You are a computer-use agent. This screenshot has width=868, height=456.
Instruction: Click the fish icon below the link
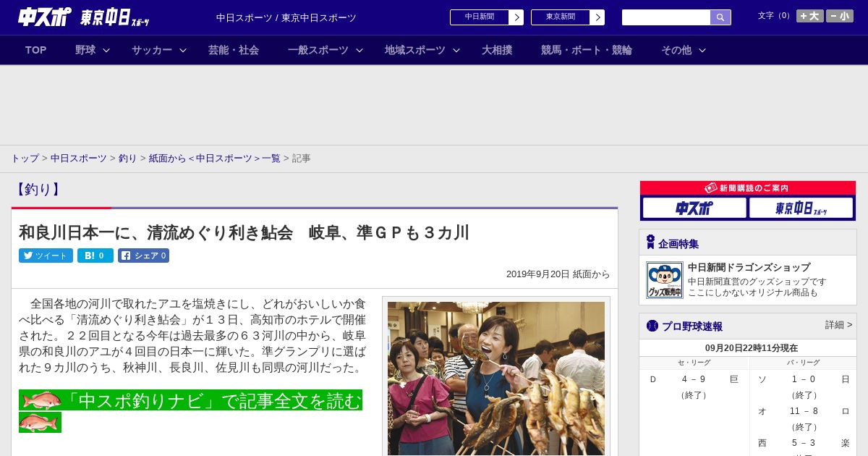[40, 422]
